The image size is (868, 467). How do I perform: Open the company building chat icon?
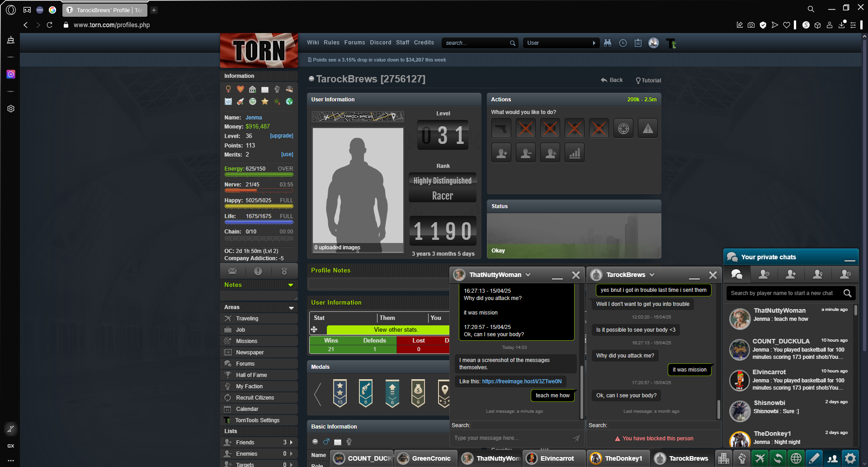point(724,458)
